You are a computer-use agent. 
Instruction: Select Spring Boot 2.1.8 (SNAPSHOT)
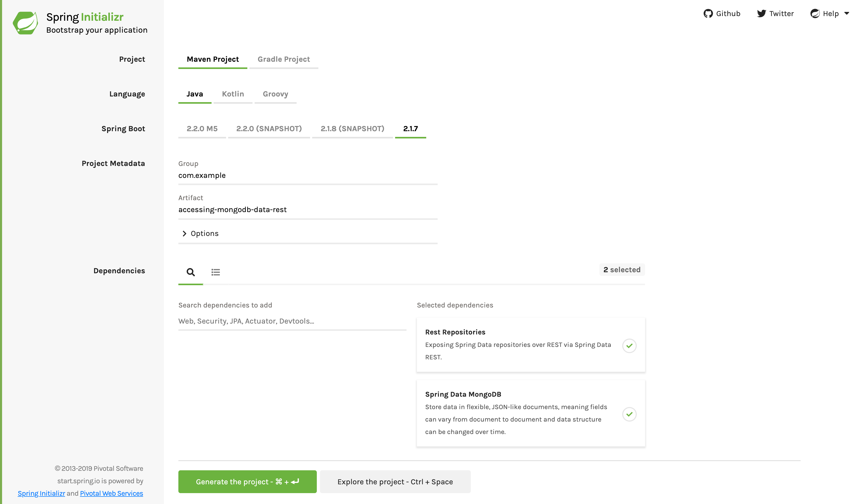tap(352, 129)
